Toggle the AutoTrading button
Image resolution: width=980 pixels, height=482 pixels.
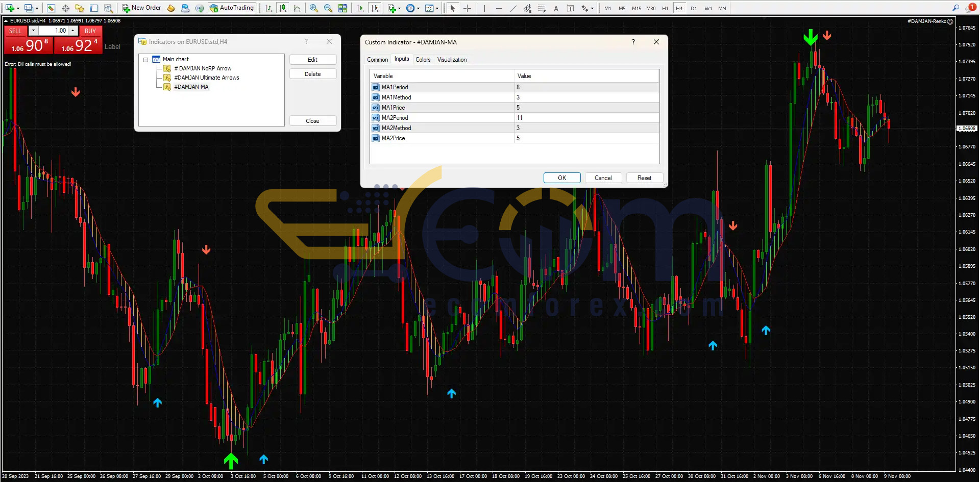coord(232,8)
